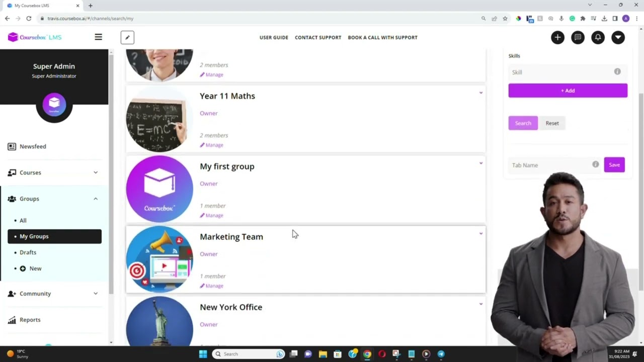Expand the New York Office row chevron
The image size is (644, 362).
coord(481,304)
